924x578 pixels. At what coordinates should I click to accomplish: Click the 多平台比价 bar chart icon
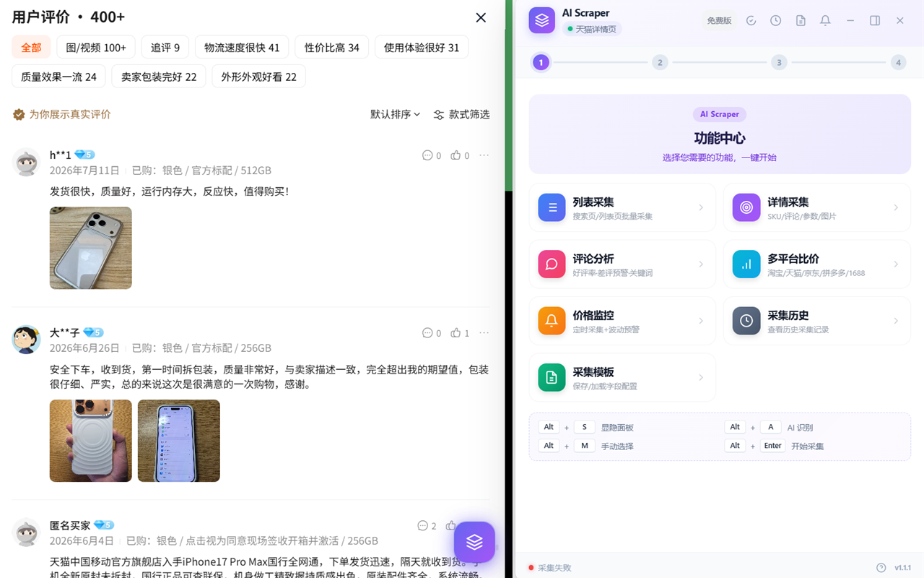tap(746, 264)
